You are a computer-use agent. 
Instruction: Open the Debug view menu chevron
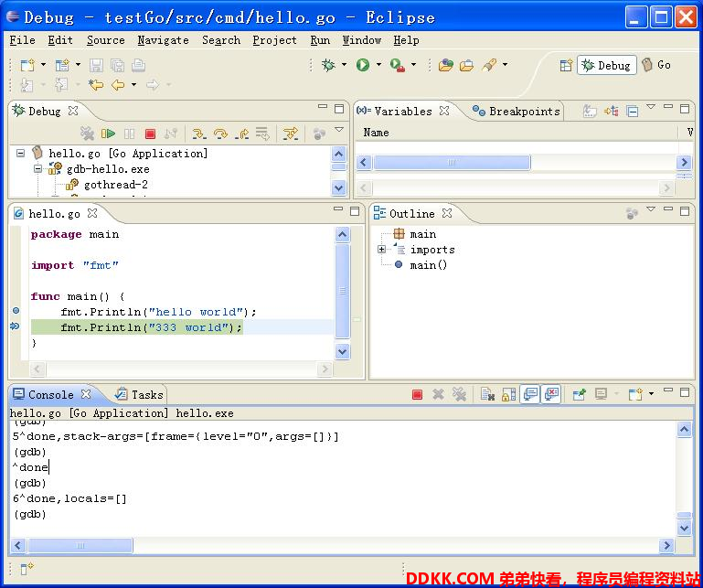[339, 130]
